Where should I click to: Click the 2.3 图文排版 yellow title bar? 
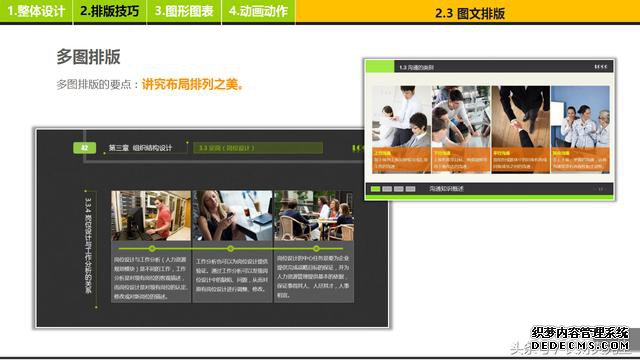click(x=468, y=12)
